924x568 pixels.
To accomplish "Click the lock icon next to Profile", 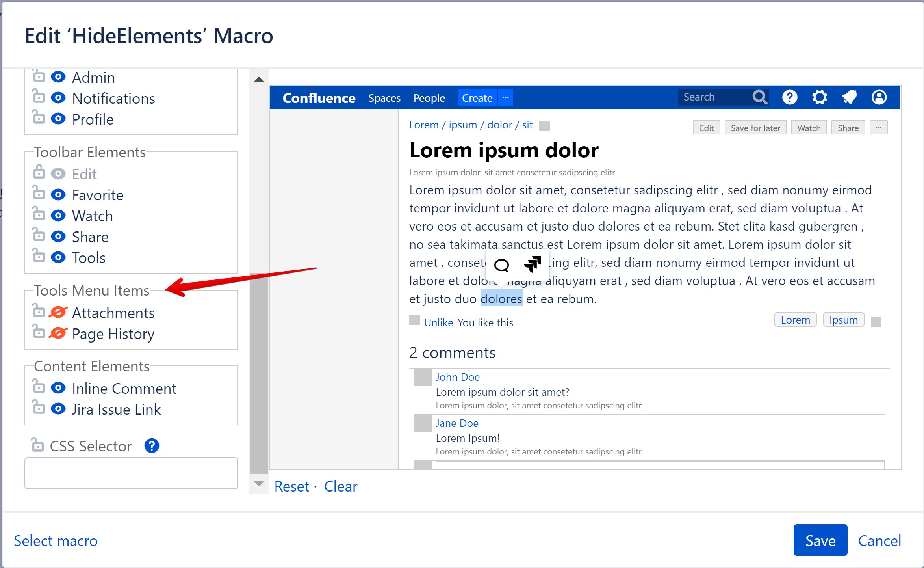I will pyautogui.click(x=39, y=117).
